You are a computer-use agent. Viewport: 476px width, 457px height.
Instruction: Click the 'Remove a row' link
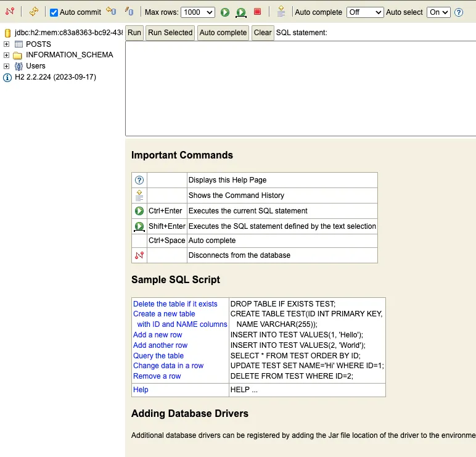point(157,376)
